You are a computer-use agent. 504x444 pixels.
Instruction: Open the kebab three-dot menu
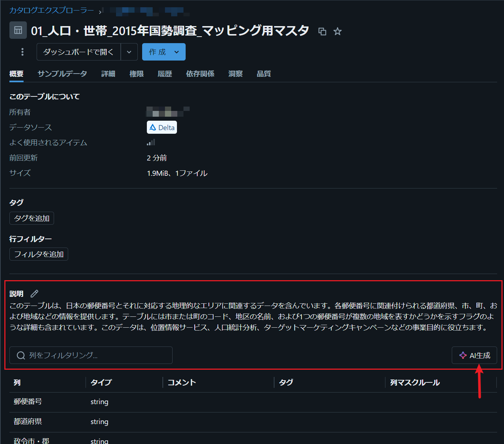coord(22,52)
